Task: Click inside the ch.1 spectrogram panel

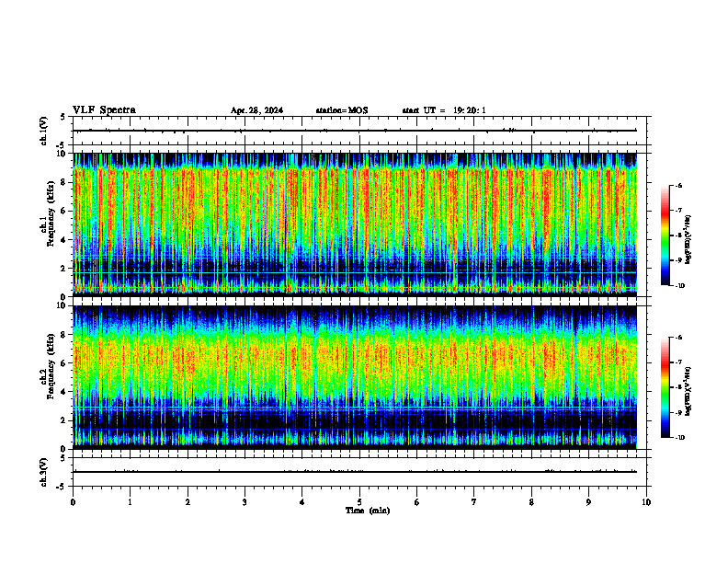Action: pos(355,224)
